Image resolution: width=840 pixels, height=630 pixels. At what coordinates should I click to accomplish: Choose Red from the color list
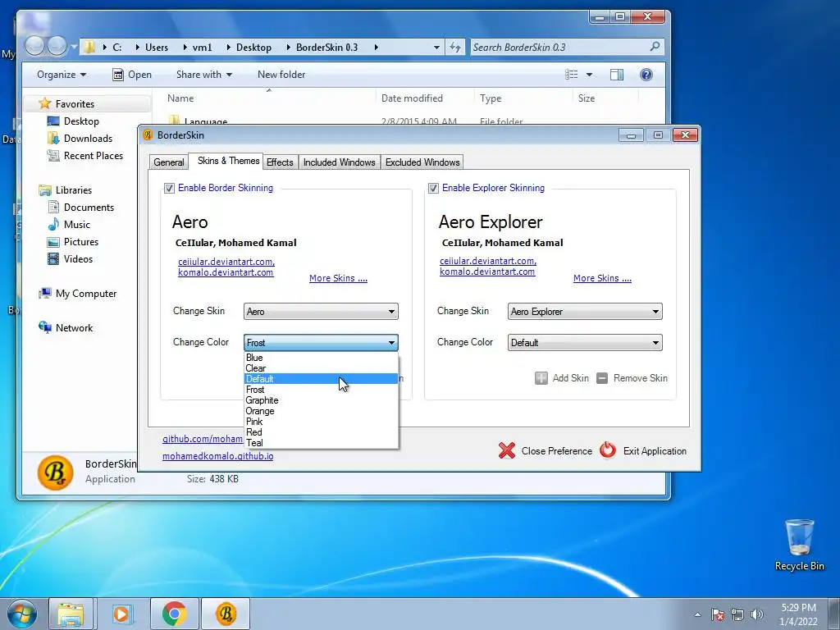click(x=321, y=432)
